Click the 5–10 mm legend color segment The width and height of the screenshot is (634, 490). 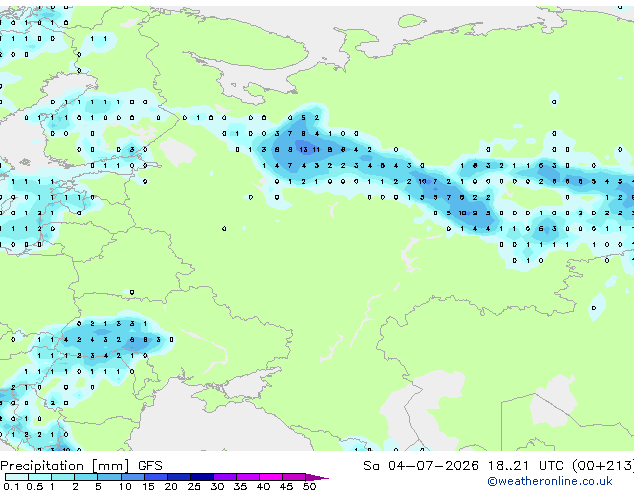(109, 477)
